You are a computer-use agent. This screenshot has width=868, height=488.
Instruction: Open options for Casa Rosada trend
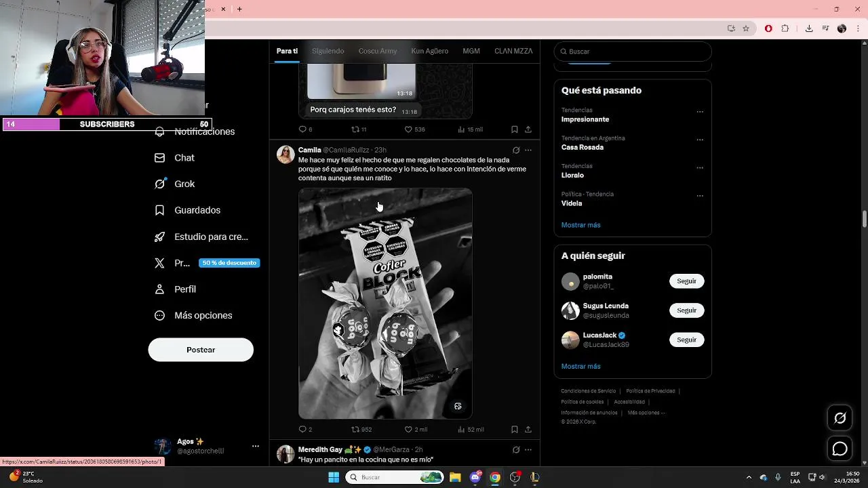coord(700,140)
